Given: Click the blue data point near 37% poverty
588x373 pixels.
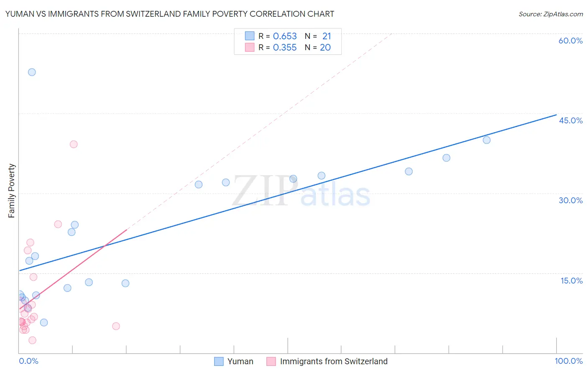Looking at the screenshot, I should pos(446,158).
